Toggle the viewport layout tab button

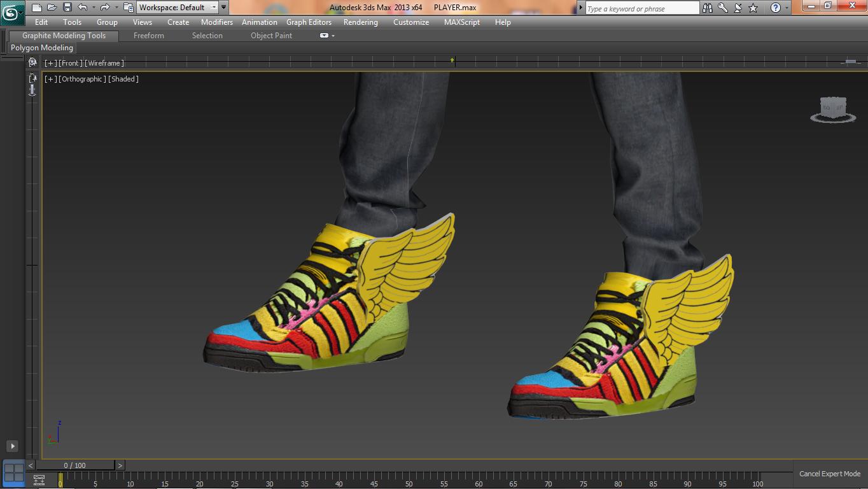[13, 473]
